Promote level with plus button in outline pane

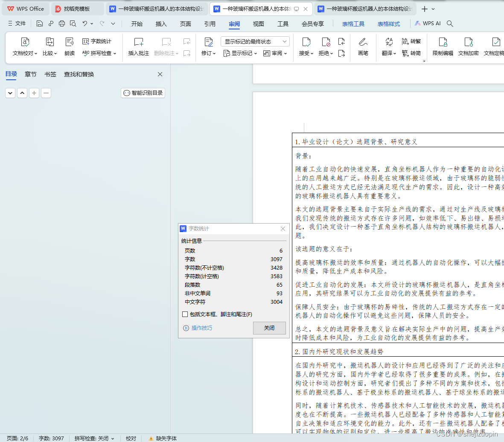point(34,93)
